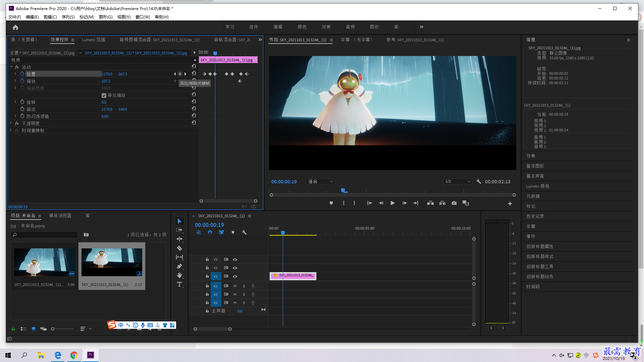Open program monitor settings wrench
The width and height of the screenshot is (644, 362).
tap(479, 181)
